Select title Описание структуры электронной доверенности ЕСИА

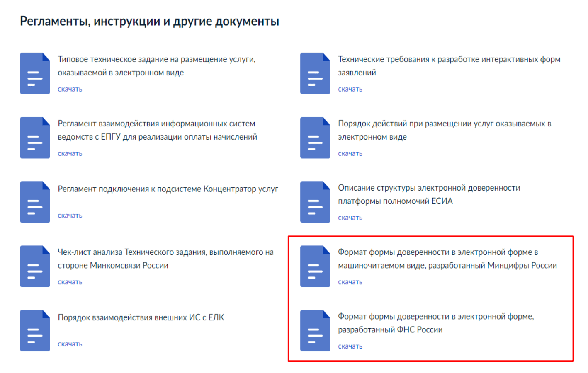tap(429, 194)
